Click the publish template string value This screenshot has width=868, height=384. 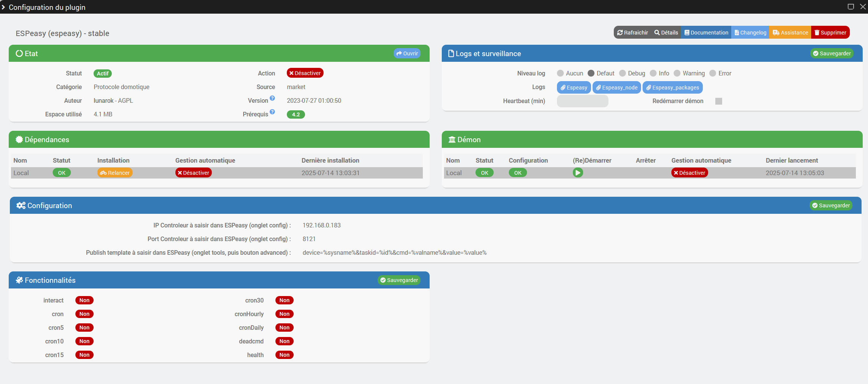click(394, 252)
